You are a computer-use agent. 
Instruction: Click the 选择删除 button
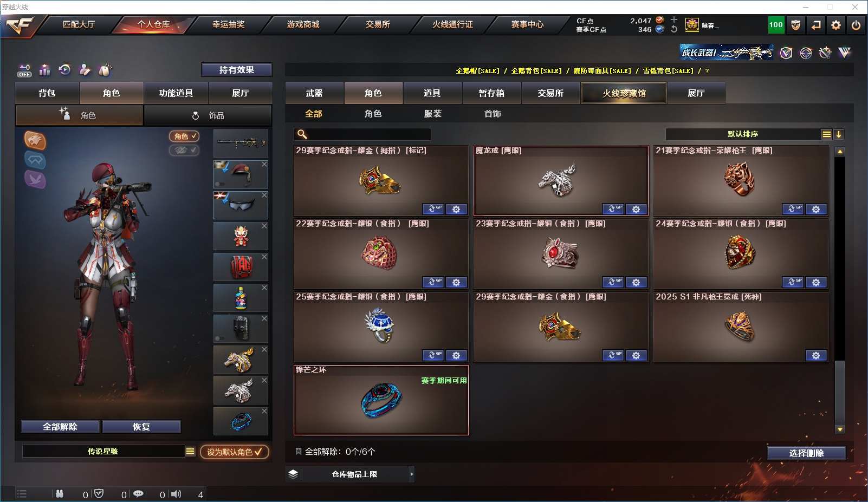[807, 453]
